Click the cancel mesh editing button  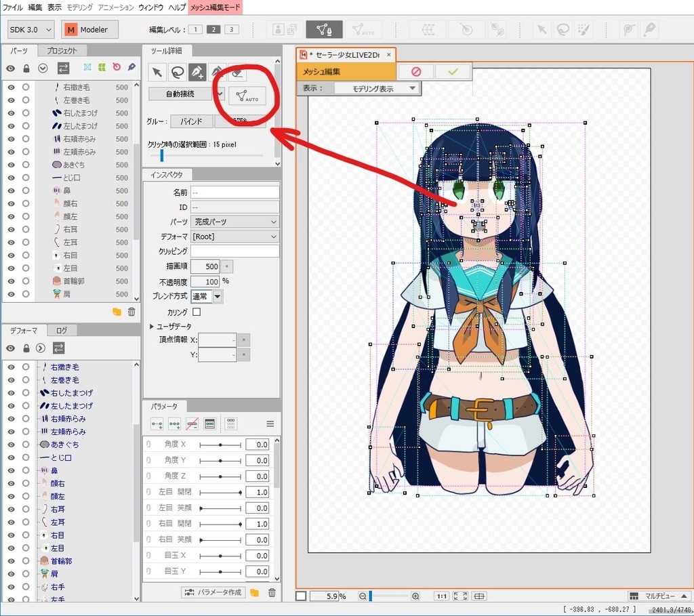[416, 71]
